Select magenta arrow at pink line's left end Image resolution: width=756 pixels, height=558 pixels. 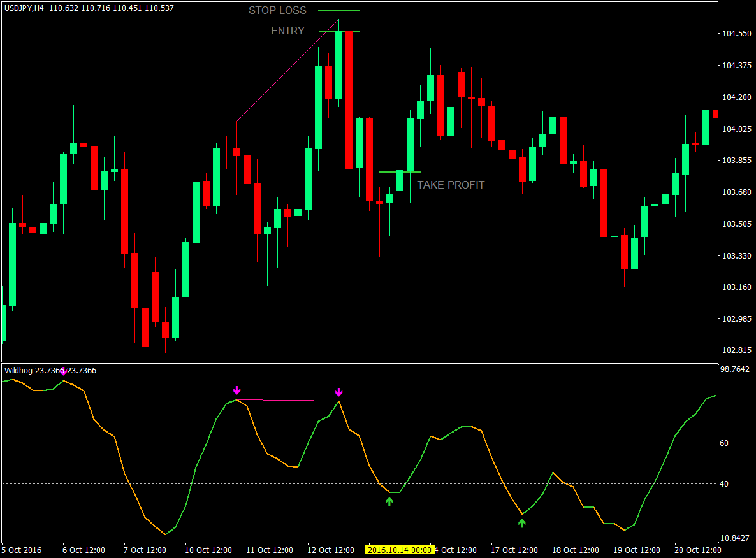[x=236, y=390]
